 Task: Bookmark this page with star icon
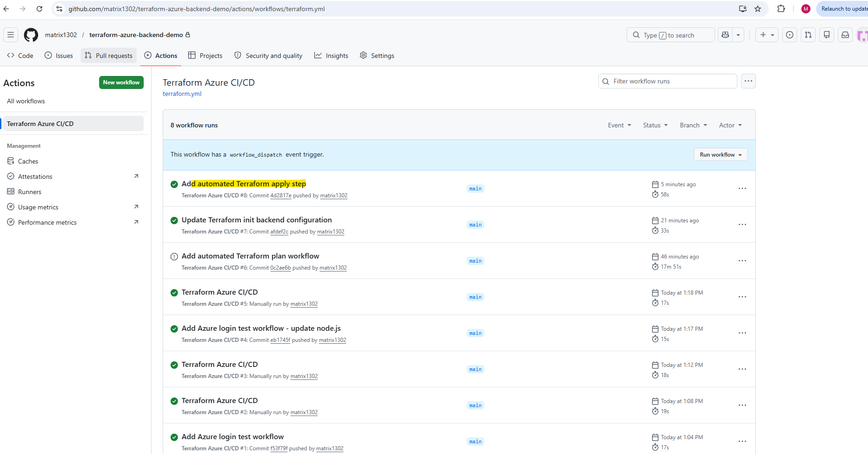758,9
